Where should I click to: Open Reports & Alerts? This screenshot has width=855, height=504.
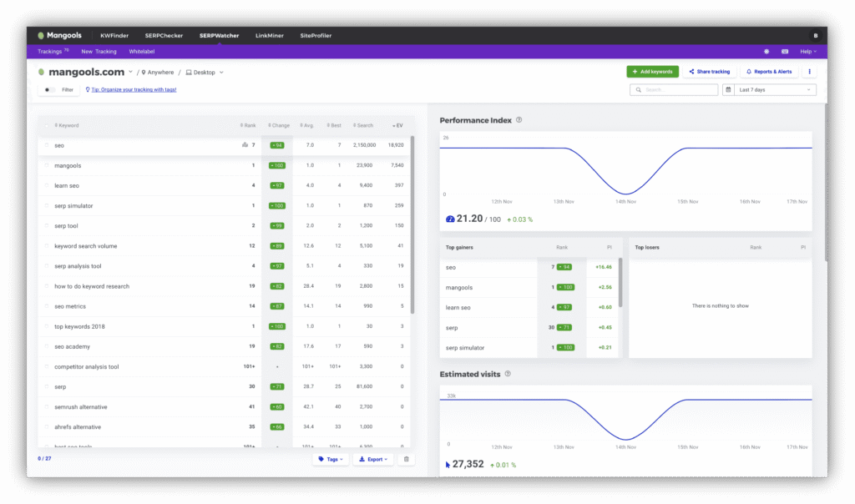(769, 72)
